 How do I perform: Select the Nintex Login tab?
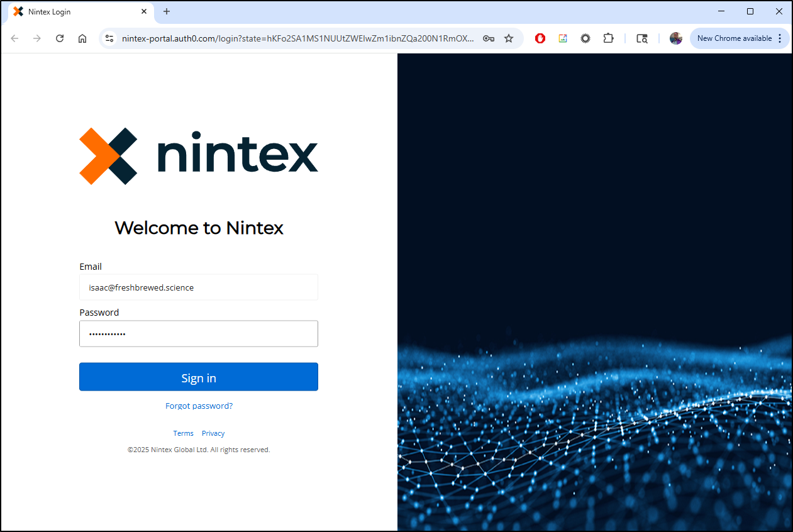[x=80, y=11]
